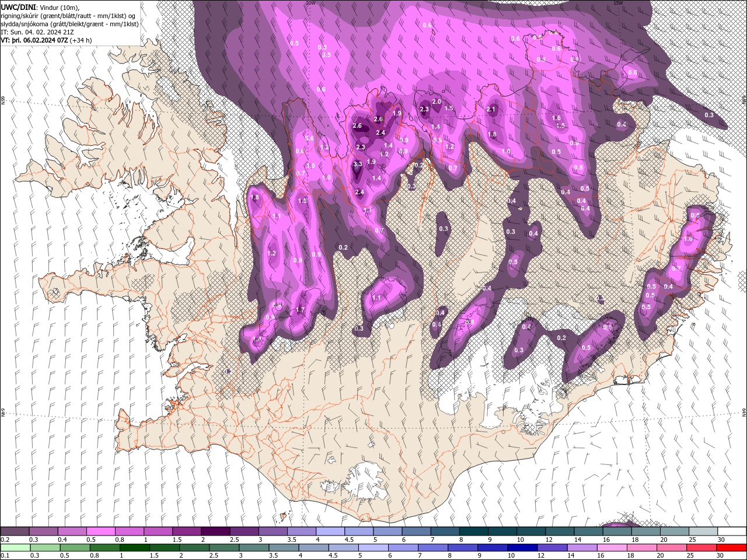Click the '20W' longitude label
Viewport: 747px width, 560px height.
[310, 3]
